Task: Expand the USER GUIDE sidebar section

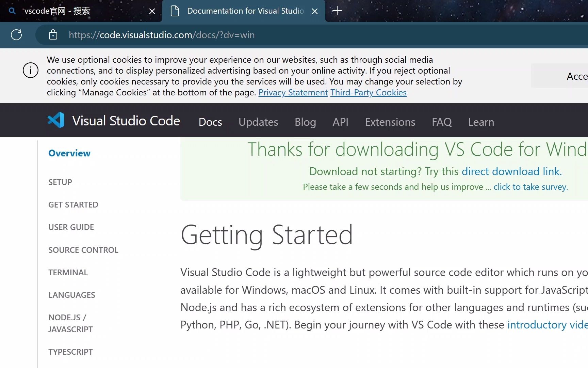Action: click(x=71, y=227)
